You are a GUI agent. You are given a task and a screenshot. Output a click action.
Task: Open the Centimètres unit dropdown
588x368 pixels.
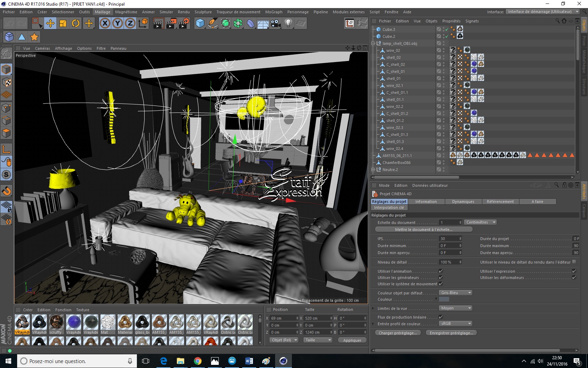click(x=481, y=222)
